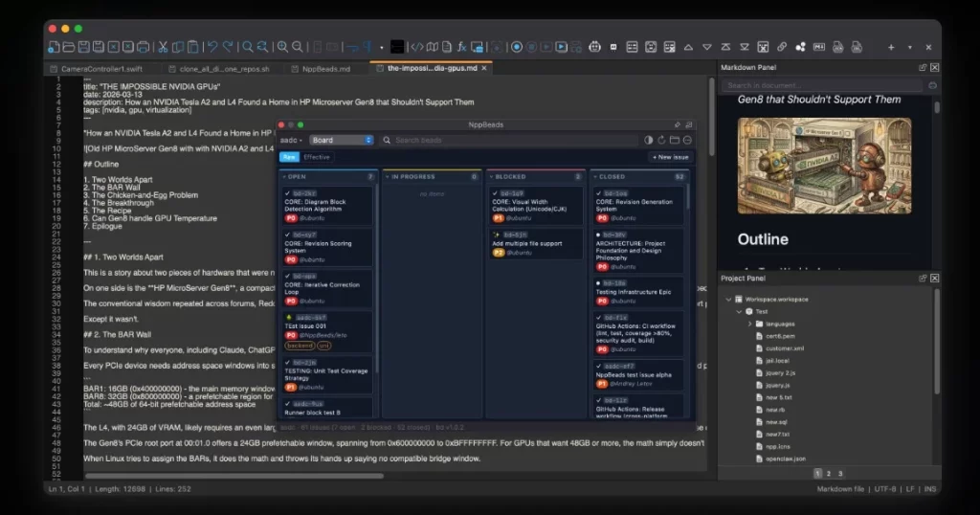Click the downward triangle toolbar icon
Image resolution: width=980 pixels, height=515 pixels.
pos(707,47)
